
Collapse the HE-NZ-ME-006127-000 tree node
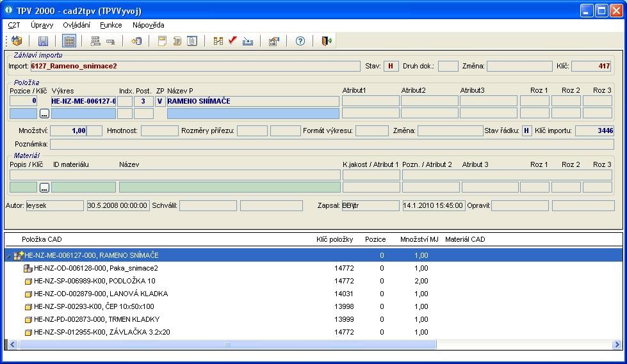(9, 256)
